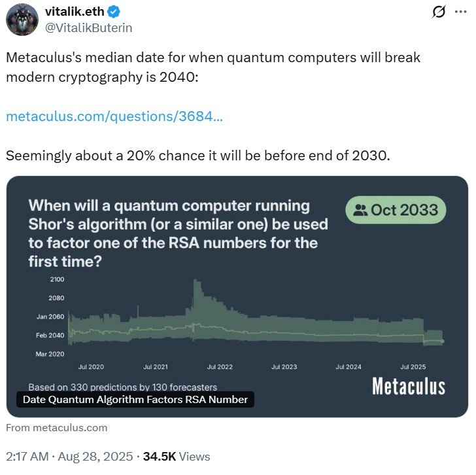
Task: Click the card's Shor's algorithm question title
Action: click(x=178, y=233)
